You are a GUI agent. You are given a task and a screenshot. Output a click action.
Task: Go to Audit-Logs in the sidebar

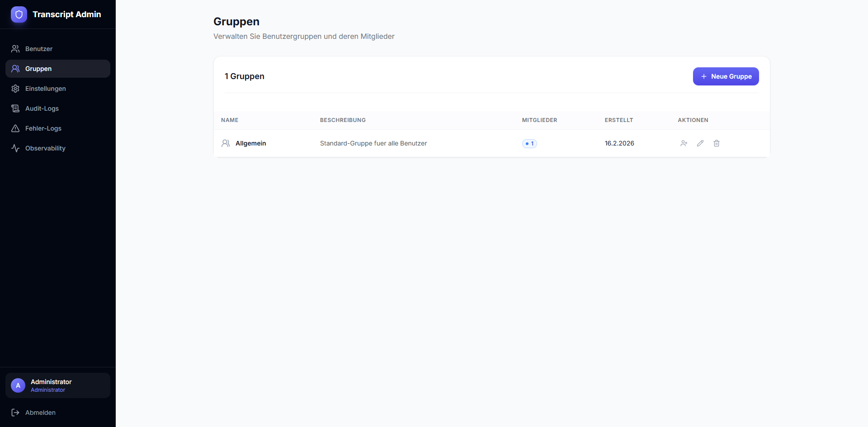point(42,108)
